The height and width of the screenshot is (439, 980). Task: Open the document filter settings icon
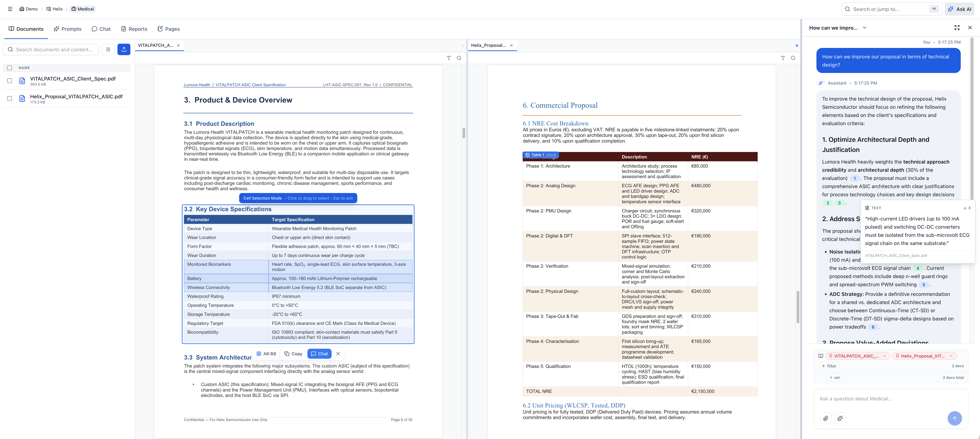point(108,50)
